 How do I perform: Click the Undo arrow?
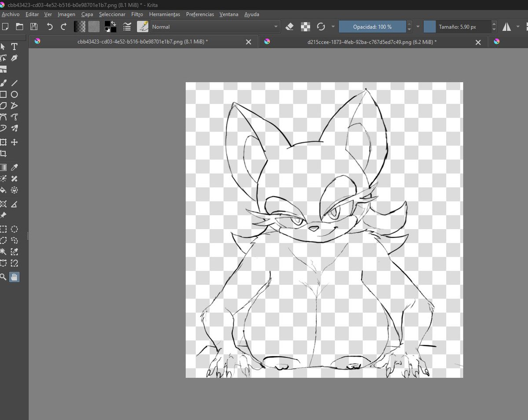coord(50,26)
